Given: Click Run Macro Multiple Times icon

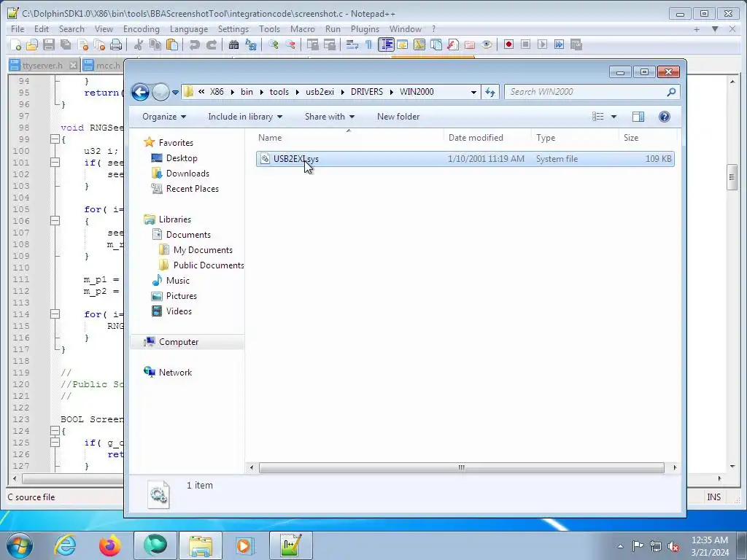Looking at the screenshot, I should [559, 44].
